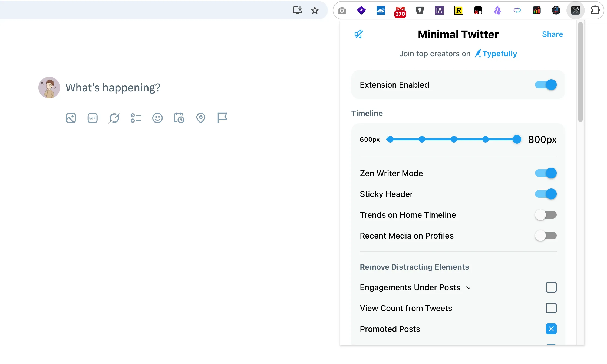
Task: Click the popup vertical scrollbar
Action: (580, 72)
